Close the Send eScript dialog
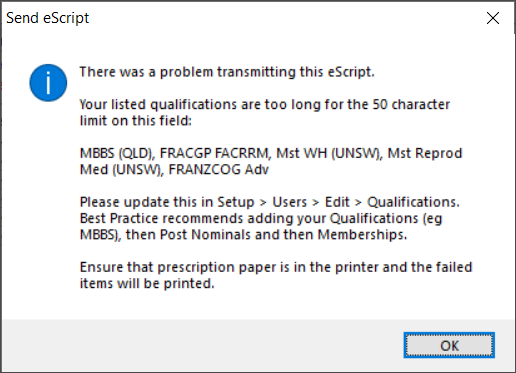This screenshot has height=373, width=516. (493, 18)
